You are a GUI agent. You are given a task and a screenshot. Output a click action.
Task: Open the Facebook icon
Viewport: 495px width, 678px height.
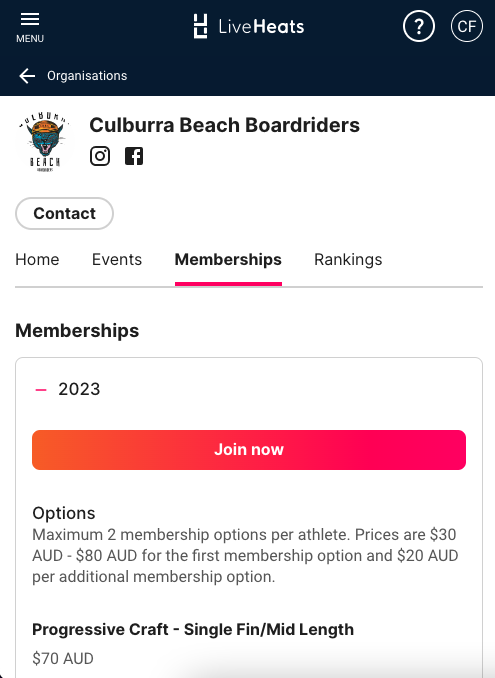click(134, 156)
